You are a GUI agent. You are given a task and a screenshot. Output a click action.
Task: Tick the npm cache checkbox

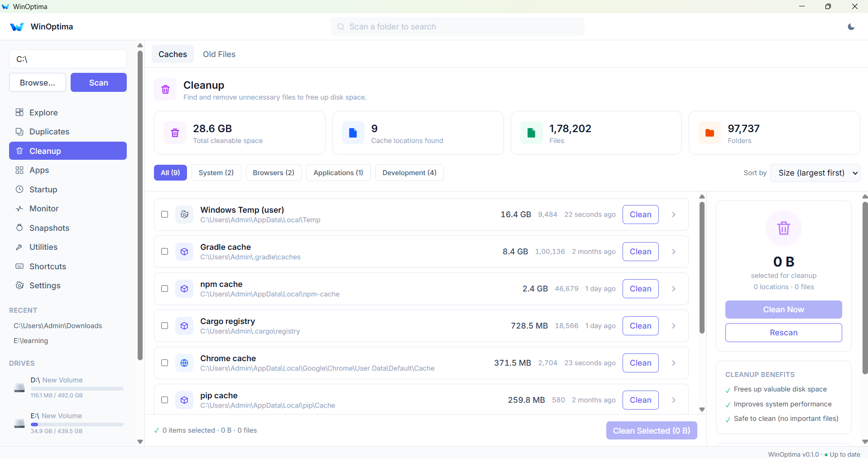[165, 289]
